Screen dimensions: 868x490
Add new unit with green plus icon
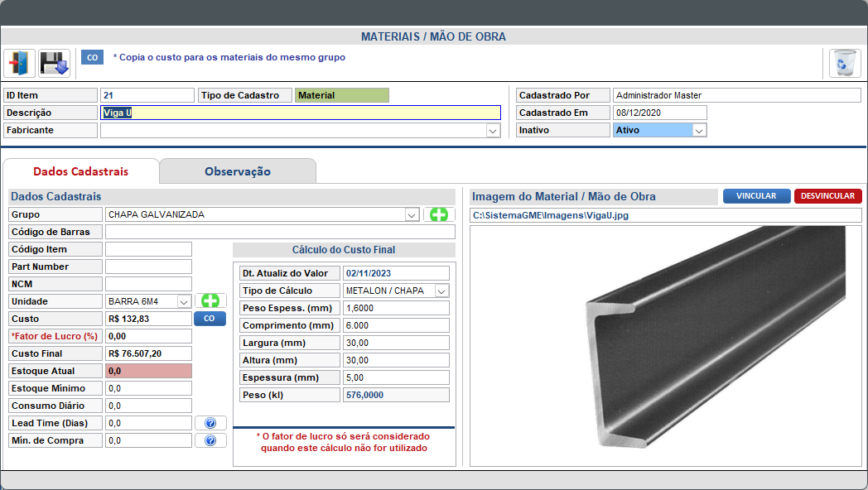(210, 301)
